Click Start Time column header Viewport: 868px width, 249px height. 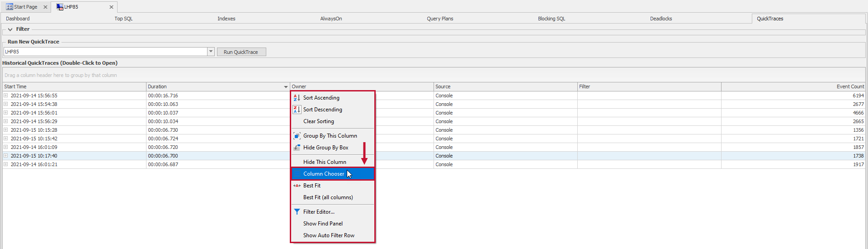[74, 86]
